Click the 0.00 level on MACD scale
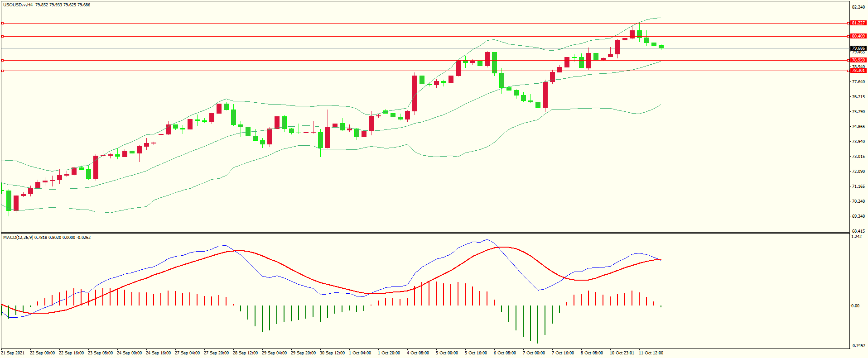 coord(855,306)
